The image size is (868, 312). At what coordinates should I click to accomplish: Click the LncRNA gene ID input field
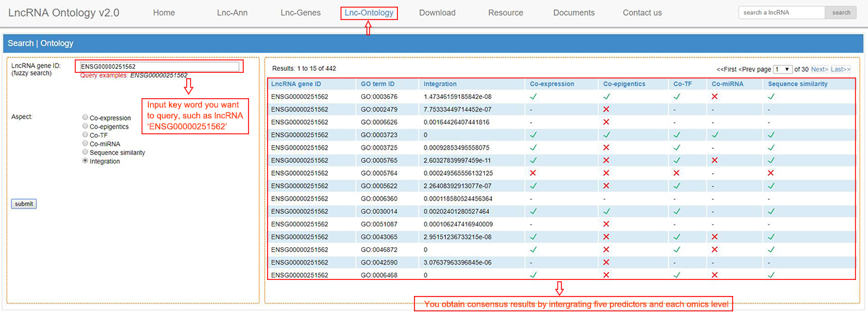(x=159, y=67)
